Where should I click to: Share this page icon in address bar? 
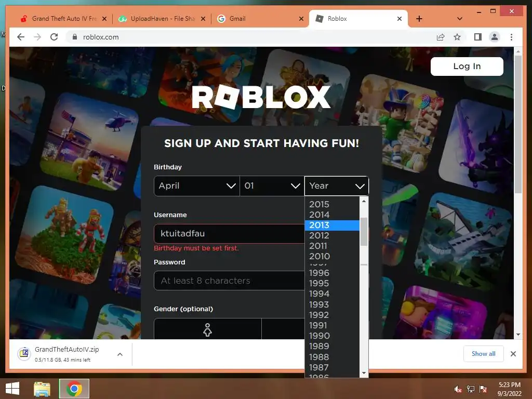(x=441, y=37)
